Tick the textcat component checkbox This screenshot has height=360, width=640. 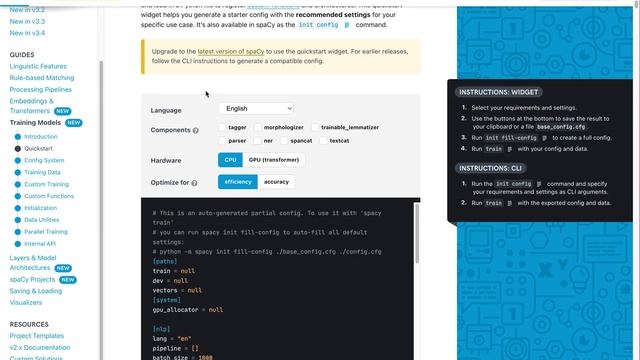tap(323, 141)
